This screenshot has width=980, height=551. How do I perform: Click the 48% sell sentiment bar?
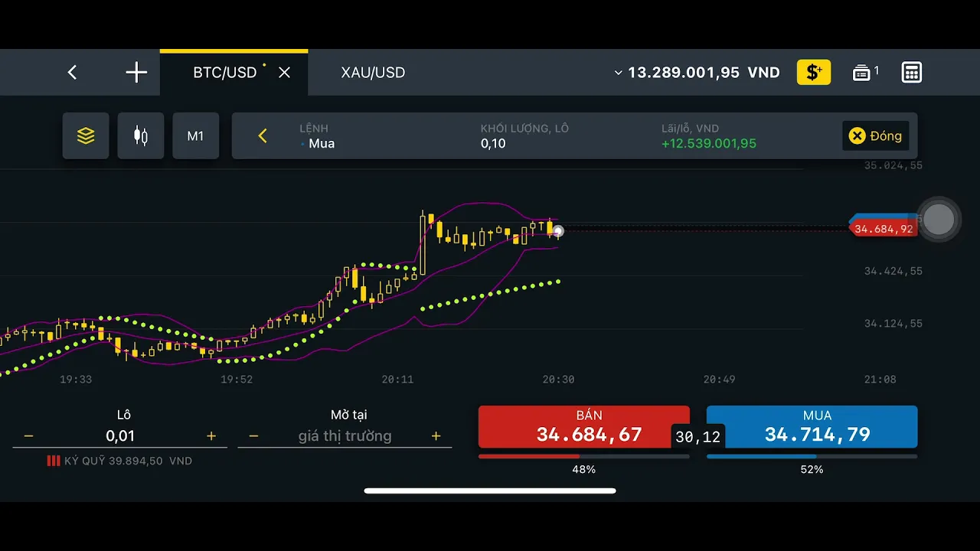click(584, 457)
